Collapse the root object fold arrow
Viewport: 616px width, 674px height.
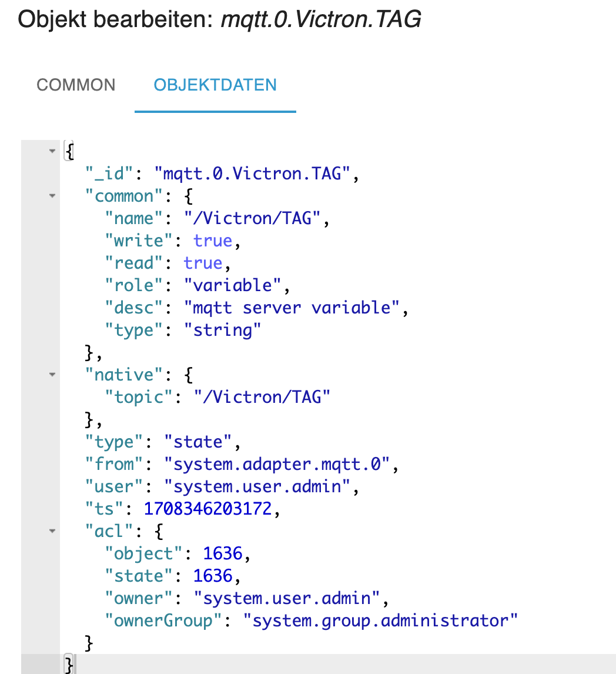52,151
